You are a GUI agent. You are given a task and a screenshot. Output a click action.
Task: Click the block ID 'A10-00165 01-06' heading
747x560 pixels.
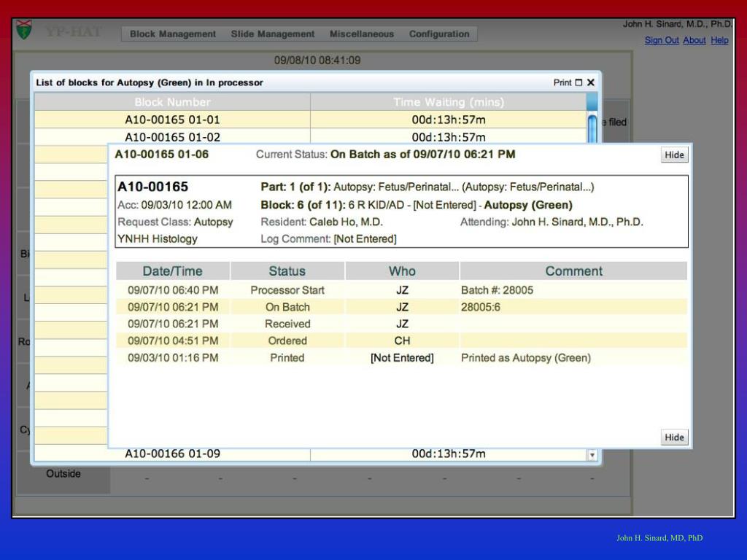point(161,155)
